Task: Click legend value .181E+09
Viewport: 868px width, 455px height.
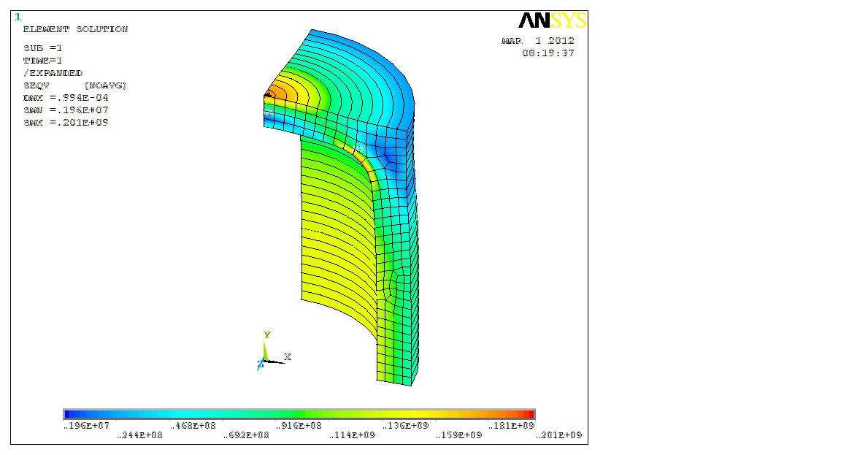Action: [x=512, y=426]
